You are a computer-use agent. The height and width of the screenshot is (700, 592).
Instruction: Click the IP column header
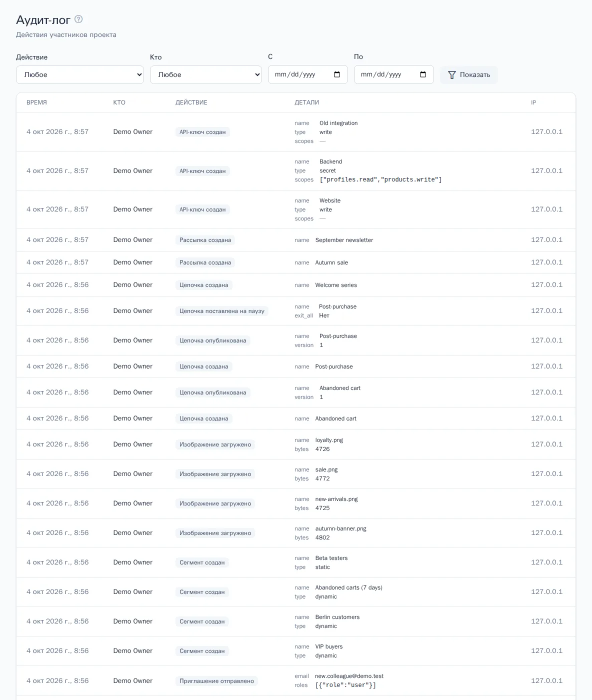(x=533, y=102)
